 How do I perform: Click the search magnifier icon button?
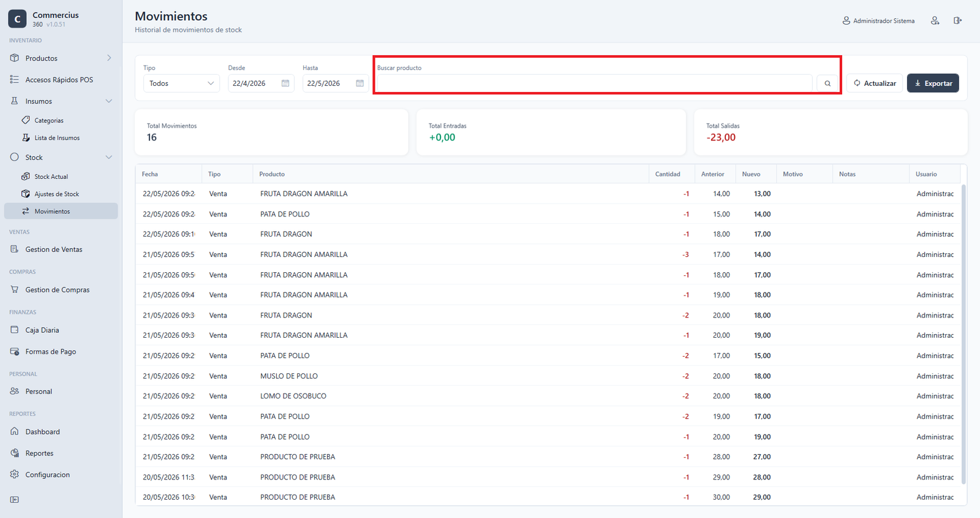coord(827,83)
